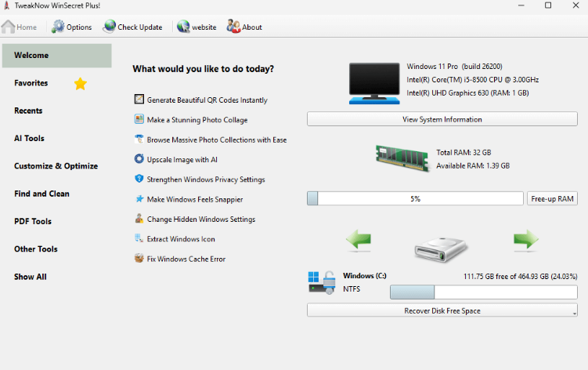This screenshot has width=588, height=370.
Task: Click the Home toolbar label
Action: tap(27, 27)
